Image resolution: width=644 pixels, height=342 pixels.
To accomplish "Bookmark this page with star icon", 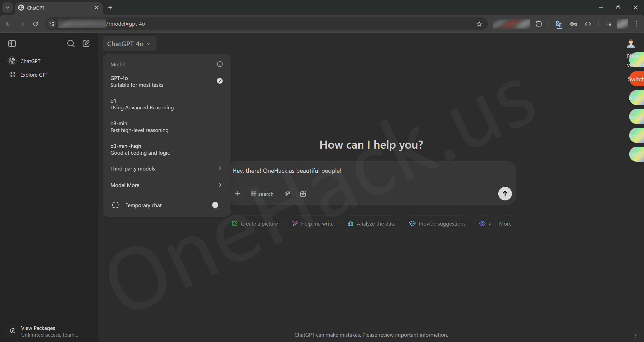I will pos(479,24).
